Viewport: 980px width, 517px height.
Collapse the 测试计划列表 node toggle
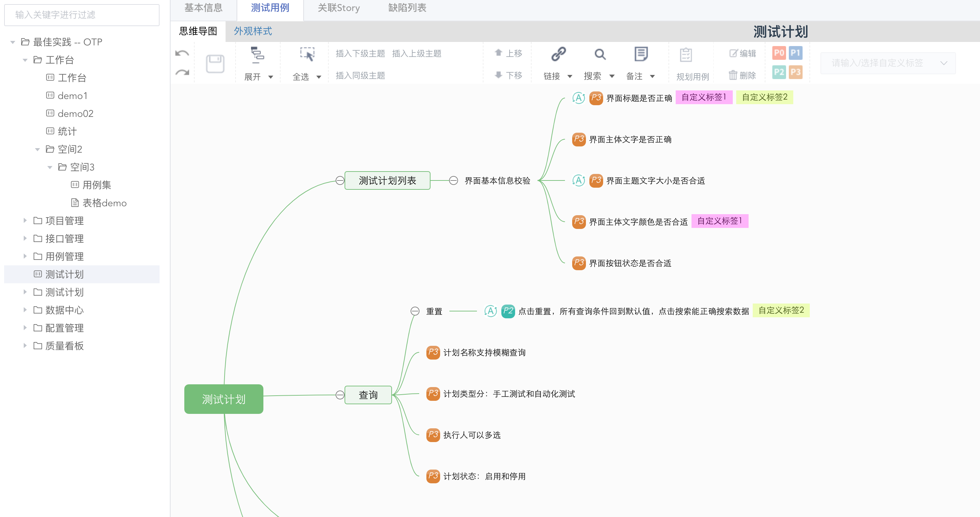(x=340, y=180)
